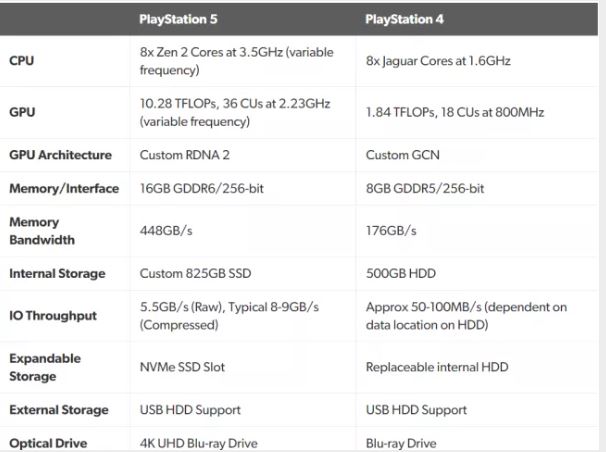The height and width of the screenshot is (452, 606).
Task: Click the GPU Architecture row label
Action: (60, 155)
